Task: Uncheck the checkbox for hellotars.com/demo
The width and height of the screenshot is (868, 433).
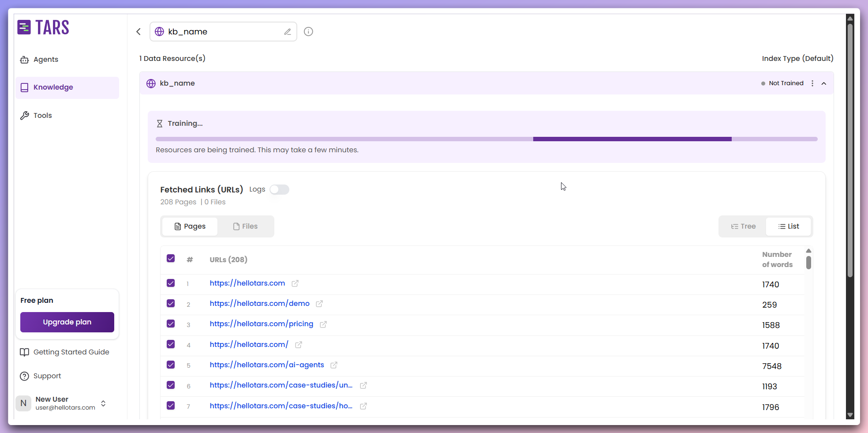Action: pos(171,303)
